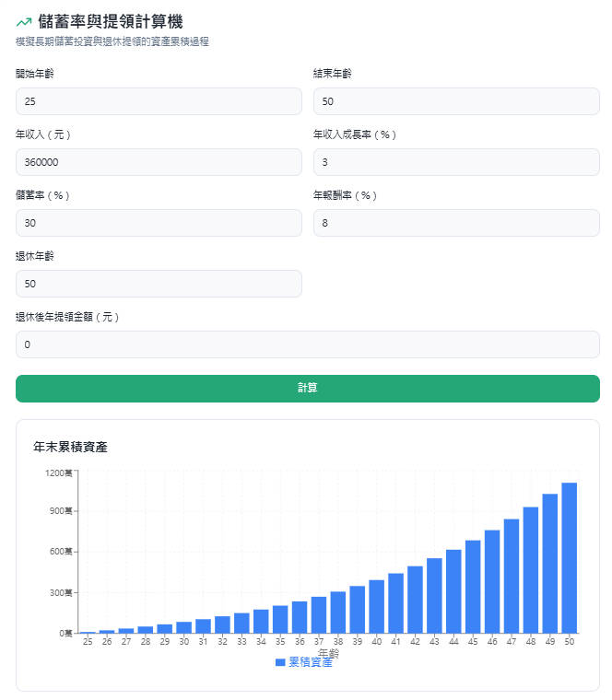This screenshot has height=700, width=612.
Task: Click the 年收入成長率 percentage field
Action: click(x=456, y=162)
